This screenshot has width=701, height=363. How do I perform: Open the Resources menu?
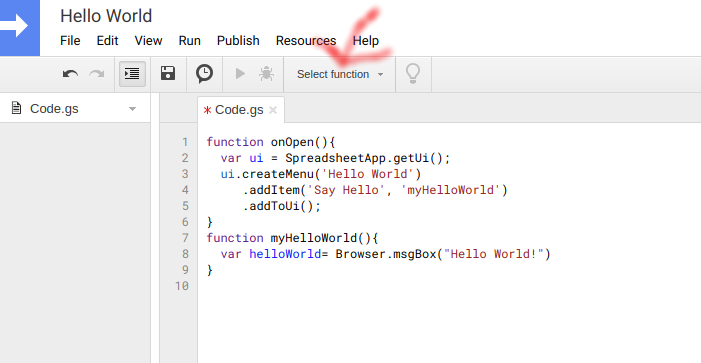[306, 41]
